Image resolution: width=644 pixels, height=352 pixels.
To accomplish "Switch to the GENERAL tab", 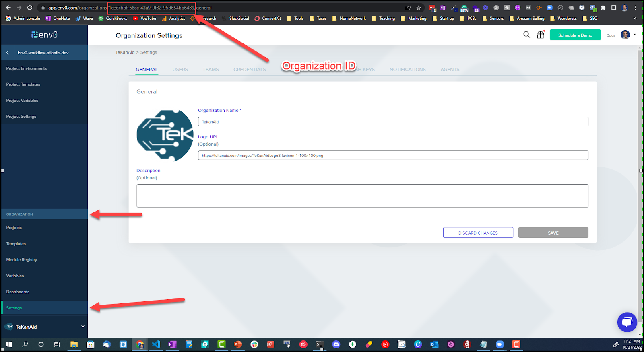I will [147, 70].
